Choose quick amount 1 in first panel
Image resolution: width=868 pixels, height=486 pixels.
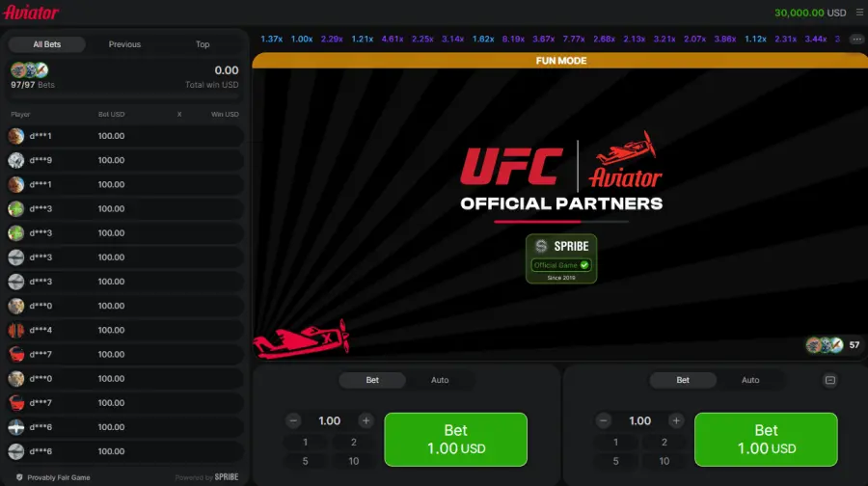306,443
